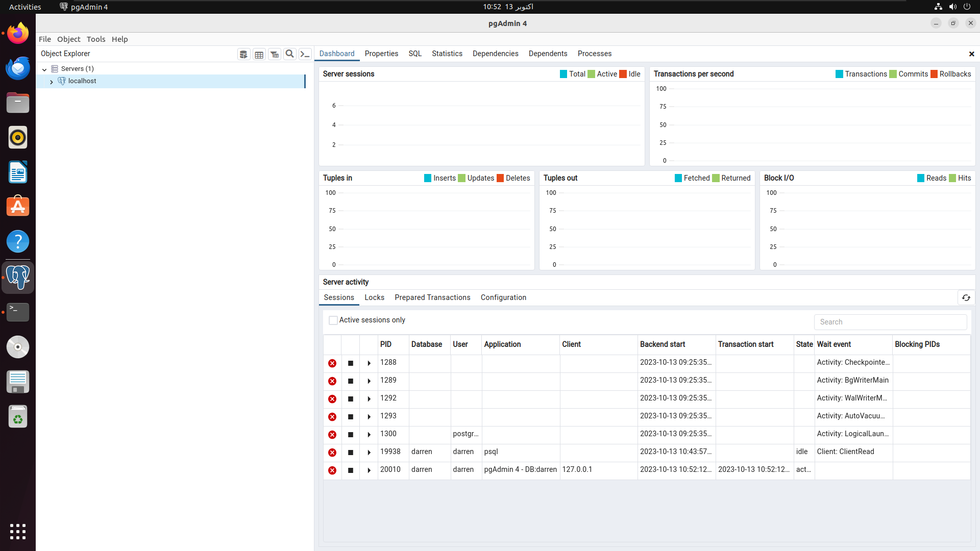Terminate session with PID 1289
Viewport: 980px width, 551px height.
[x=332, y=381]
